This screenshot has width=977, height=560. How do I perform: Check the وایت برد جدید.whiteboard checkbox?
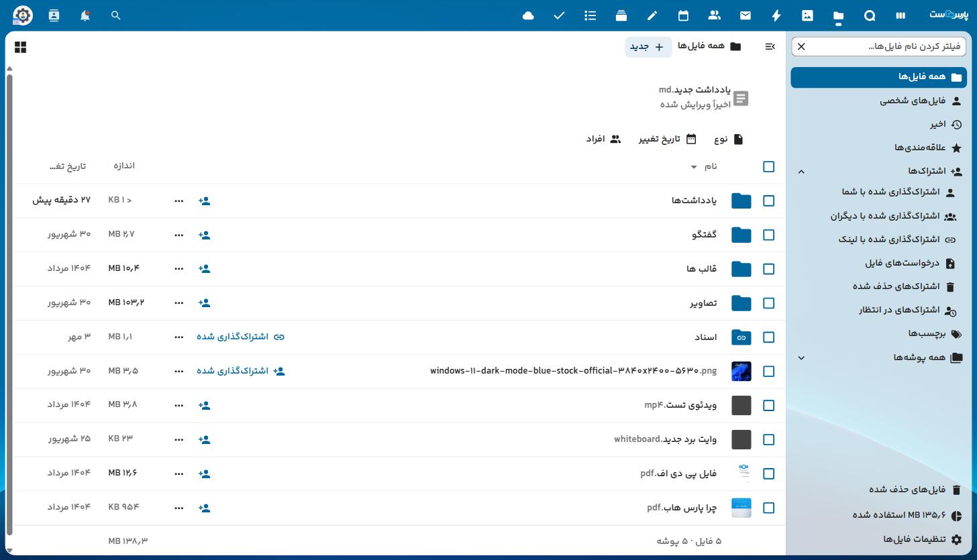point(769,439)
